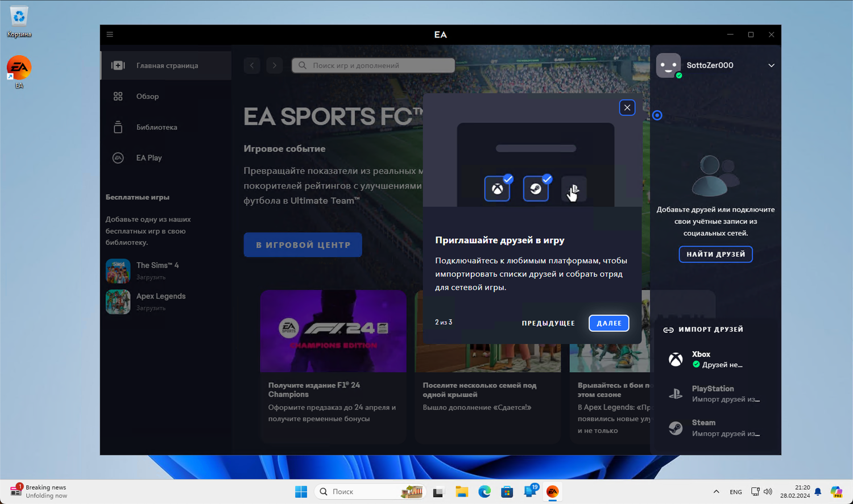The image size is (853, 504).
Task: Click the Xbox text in friends import
Action: (x=701, y=354)
